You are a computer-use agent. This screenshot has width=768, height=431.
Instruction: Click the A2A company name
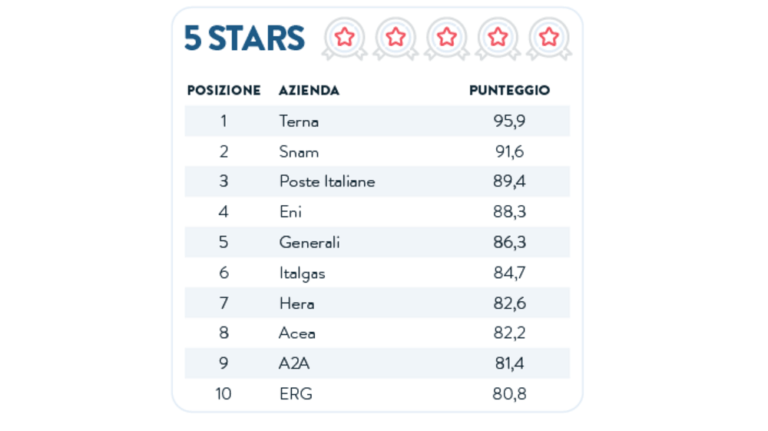295,364
